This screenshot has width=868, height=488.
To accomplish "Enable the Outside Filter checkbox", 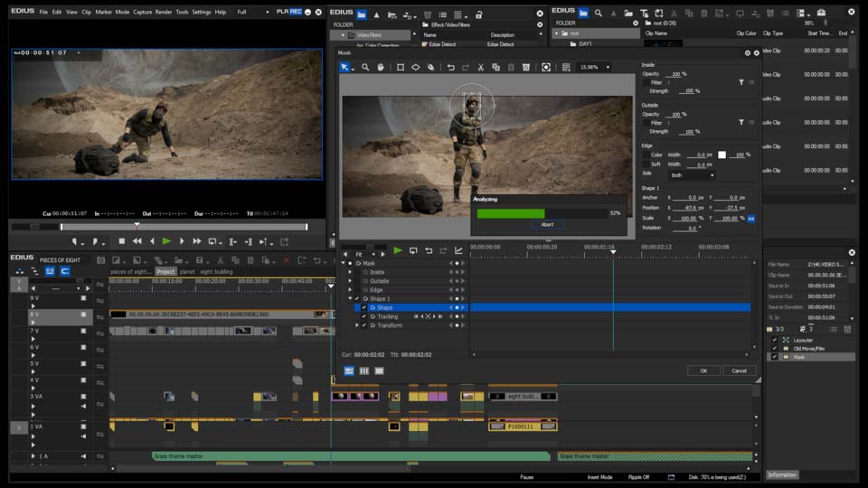I will tap(646, 123).
